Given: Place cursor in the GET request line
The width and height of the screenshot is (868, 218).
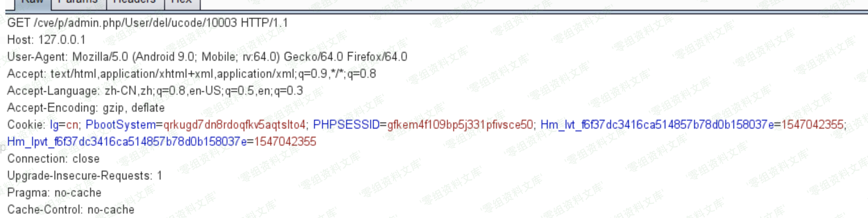Looking at the screenshot, I should (x=148, y=23).
